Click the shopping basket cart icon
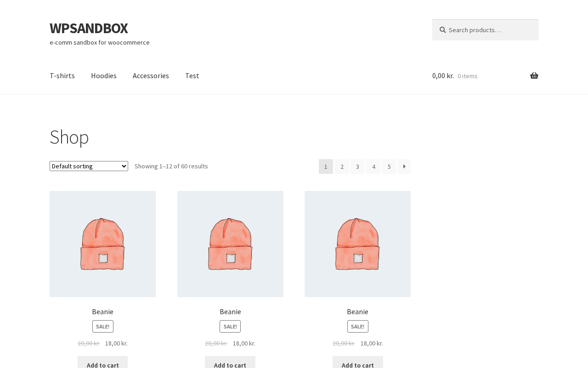588x368 pixels. coord(534,76)
